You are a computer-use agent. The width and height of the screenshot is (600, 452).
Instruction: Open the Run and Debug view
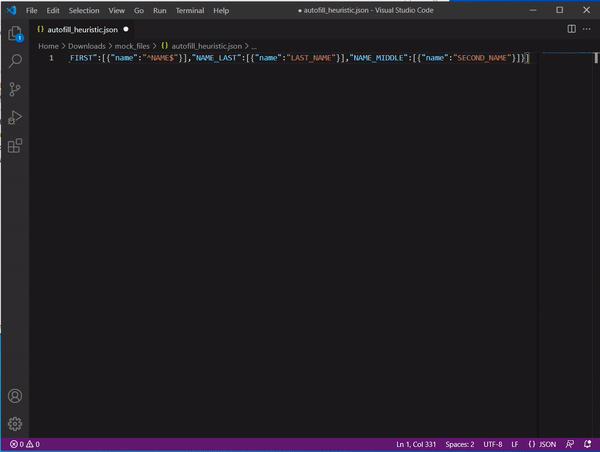[x=15, y=117]
